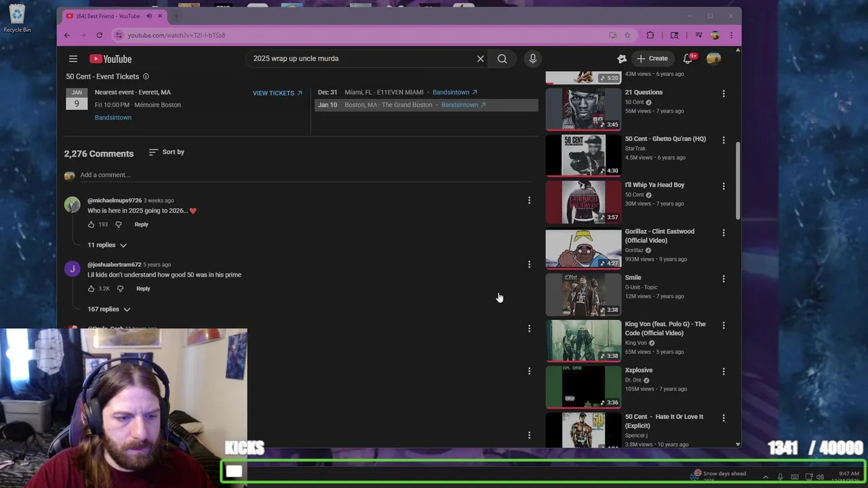Image resolution: width=868 pixels, height=488 pixels.
Task: Open Chrome media controls icon
Action: tap(698, 35)
